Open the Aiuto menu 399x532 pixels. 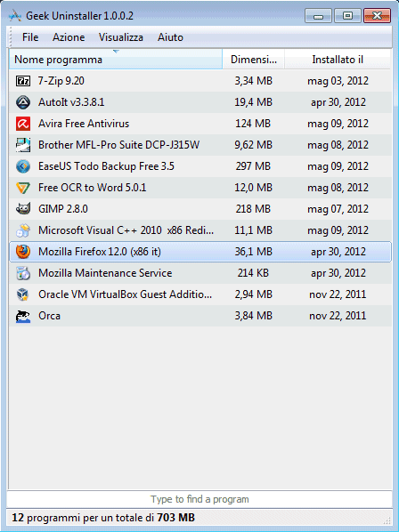[x=170, y=37]
